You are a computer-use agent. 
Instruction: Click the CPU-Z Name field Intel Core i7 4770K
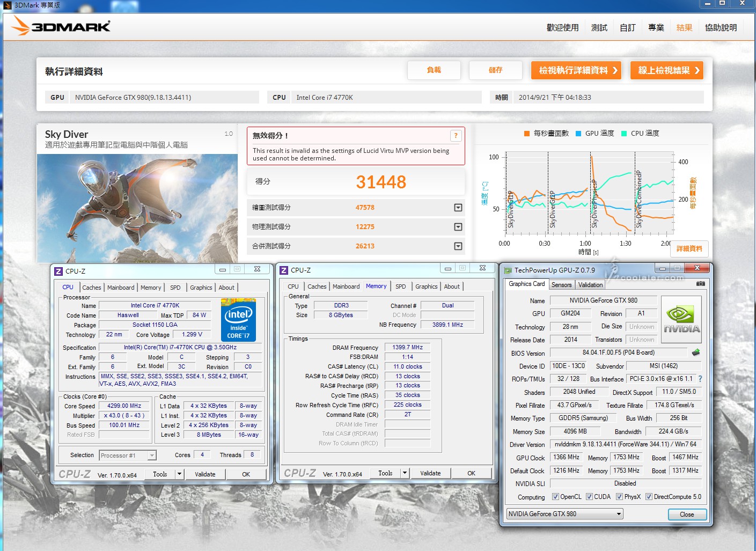pyautogui.click(x=155, y=305)
